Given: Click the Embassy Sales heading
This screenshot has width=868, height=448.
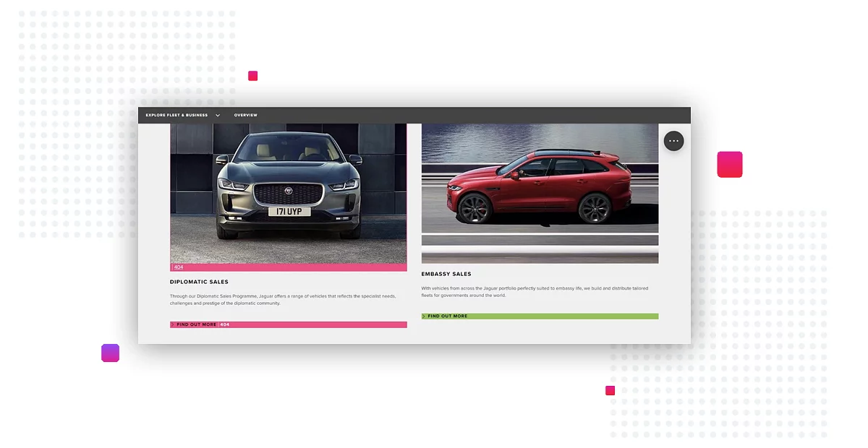Looking at the screenshot, I should (x=446, y=275).
